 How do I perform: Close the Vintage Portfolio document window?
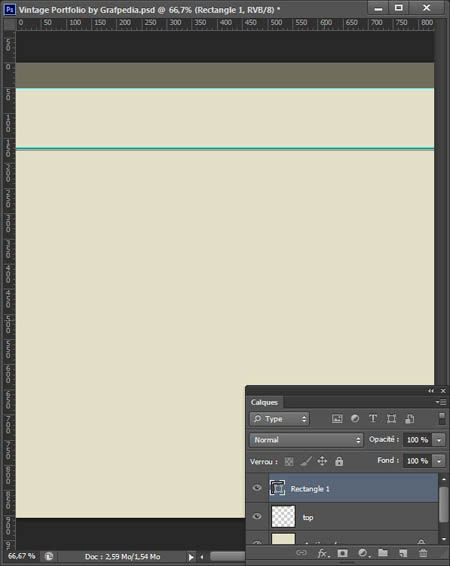click(427, 8)
